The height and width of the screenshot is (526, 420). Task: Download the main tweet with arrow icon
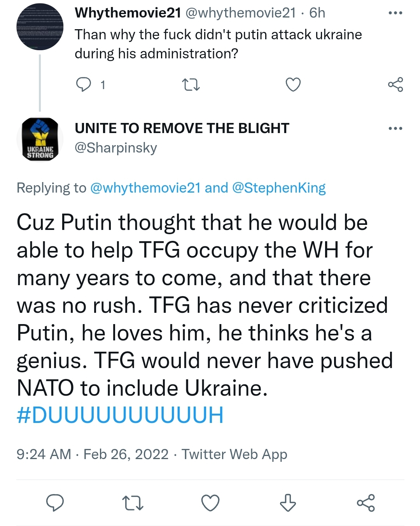tap(288, 503)
